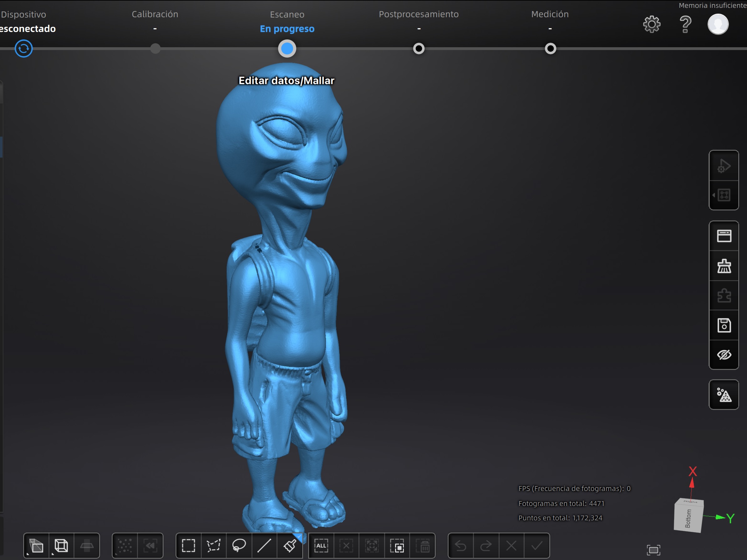747x560 pixels.
Task: Save the scan with the floppy disk icon
Action: coord(724,325)
